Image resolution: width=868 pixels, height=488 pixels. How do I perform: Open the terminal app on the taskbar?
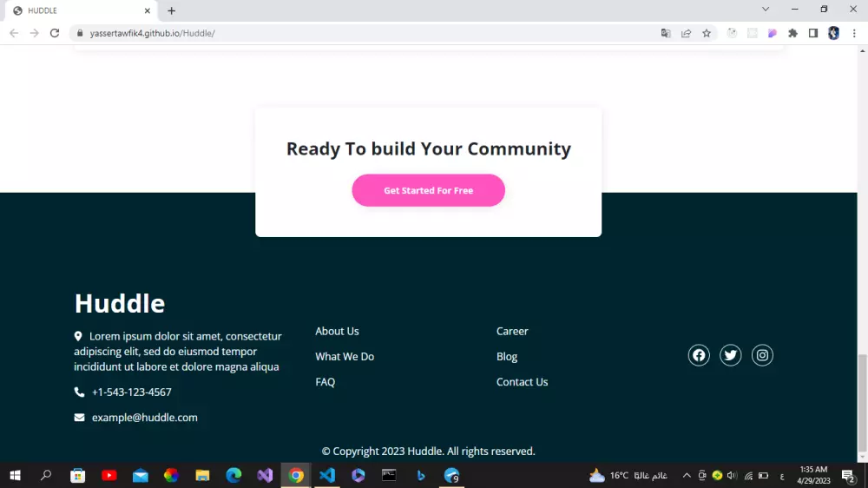pos(389,475)
